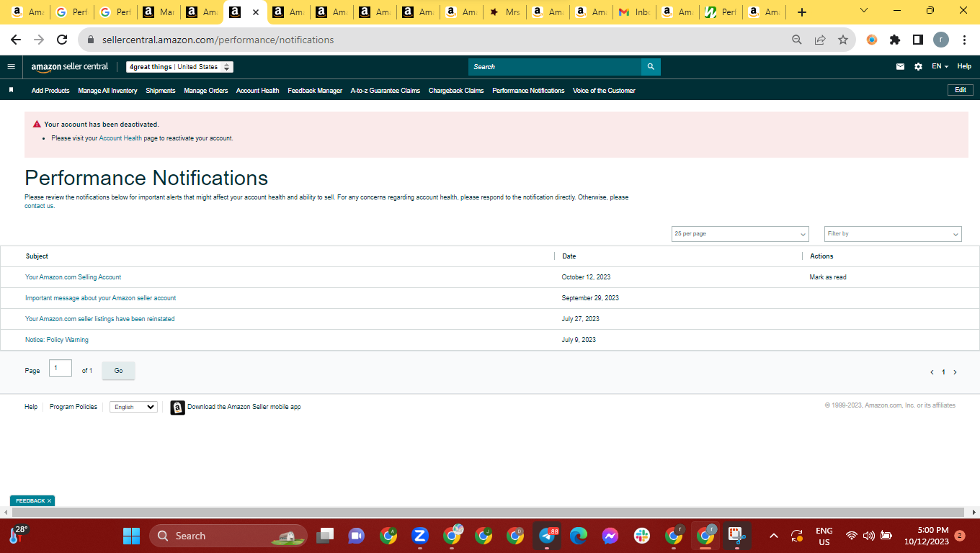Click the red deactivation warning icon

coord(37,124)
